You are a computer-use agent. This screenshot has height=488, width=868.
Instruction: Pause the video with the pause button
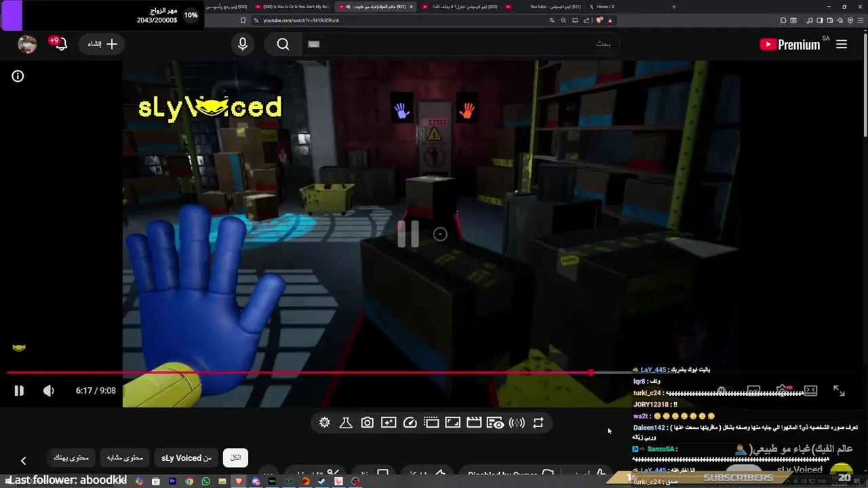pos(19,390)
